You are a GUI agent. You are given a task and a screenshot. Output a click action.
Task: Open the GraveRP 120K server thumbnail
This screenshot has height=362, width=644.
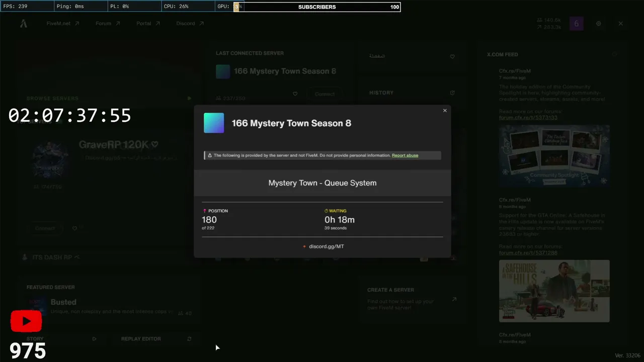51,159
